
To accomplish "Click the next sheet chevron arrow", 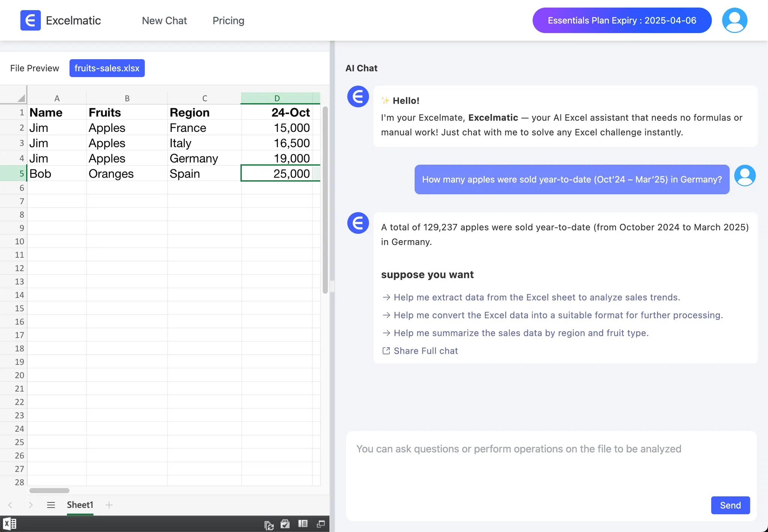I will 31,505.
